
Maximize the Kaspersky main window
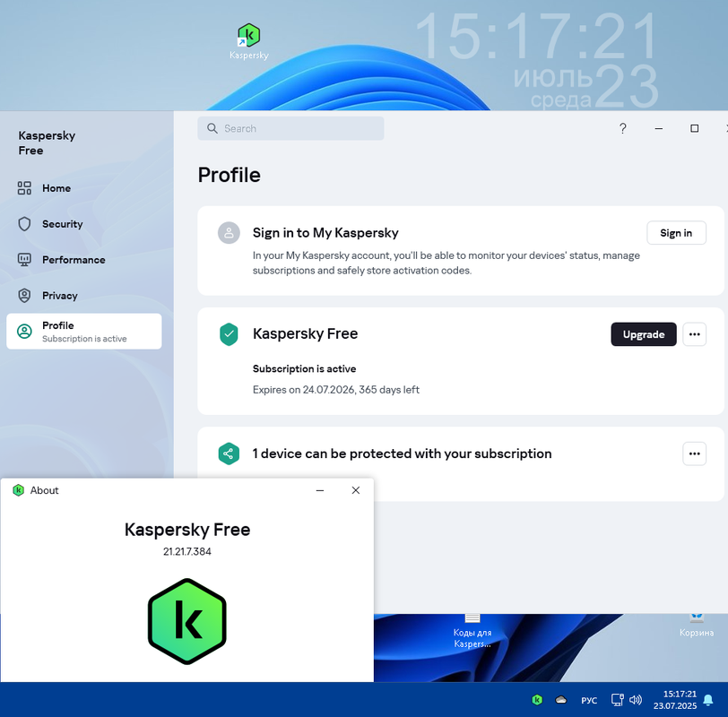pos(694,128)
